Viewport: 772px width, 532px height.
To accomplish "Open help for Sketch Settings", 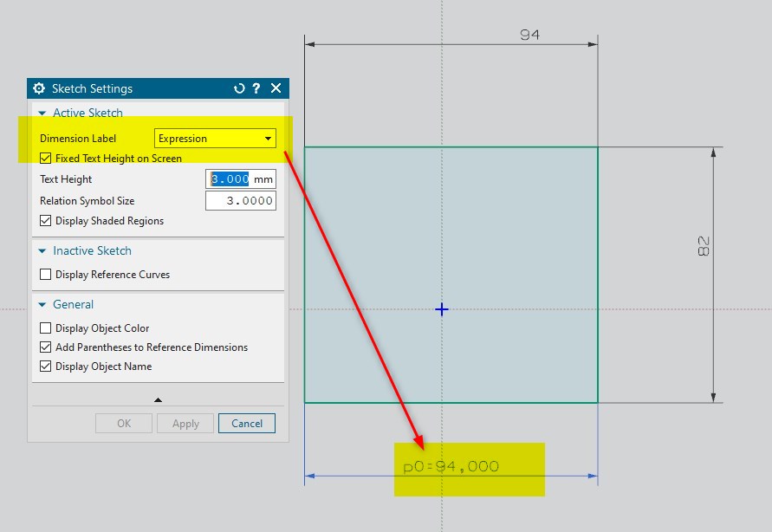I will [256, 88].
